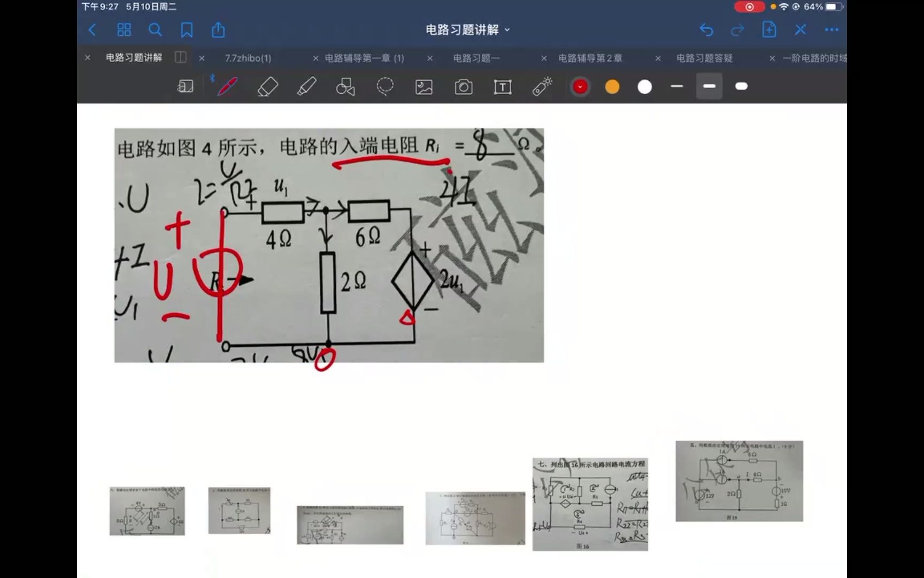This screenshot has height=578, width=924.
Task: Select the Eraser tool
Action: [267, 87]
